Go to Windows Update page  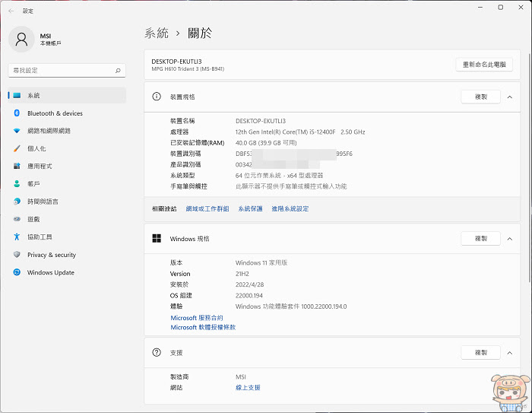click(x=67, y=272)
